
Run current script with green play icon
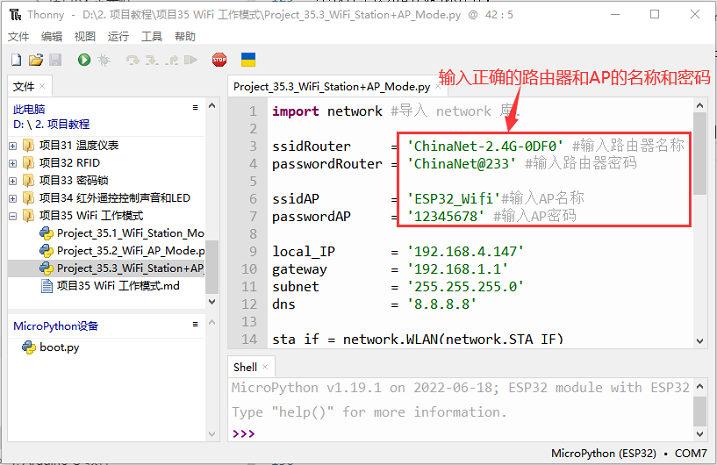(x=84, y=60)
